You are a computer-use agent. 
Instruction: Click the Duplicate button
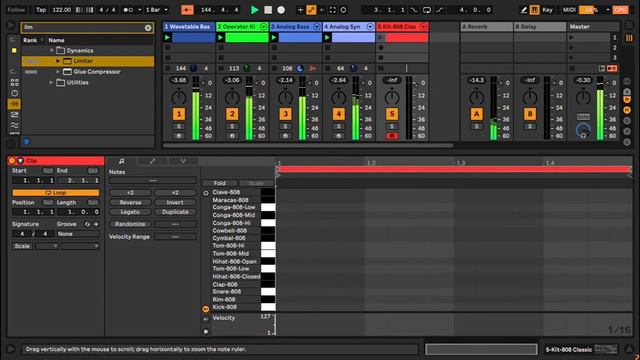tap(175, 212)
